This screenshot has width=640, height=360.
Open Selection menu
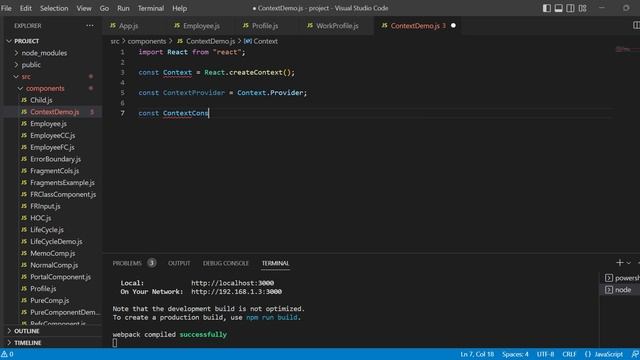54,8
